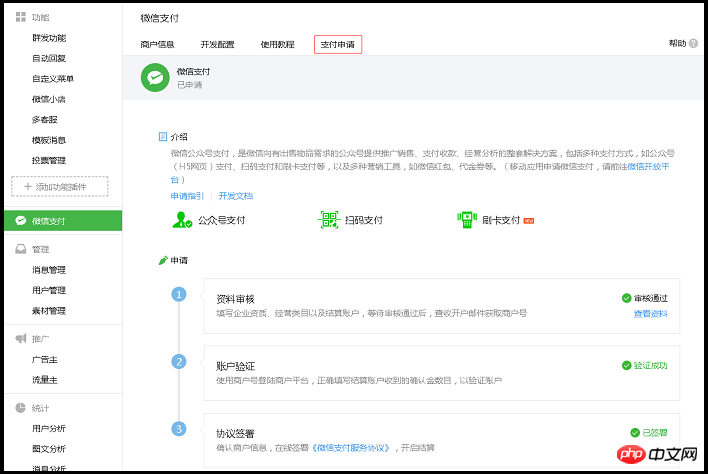708x474 pixels.
Task: Click the 功能 grid icon in sidebar
Action: click(21, 17)
